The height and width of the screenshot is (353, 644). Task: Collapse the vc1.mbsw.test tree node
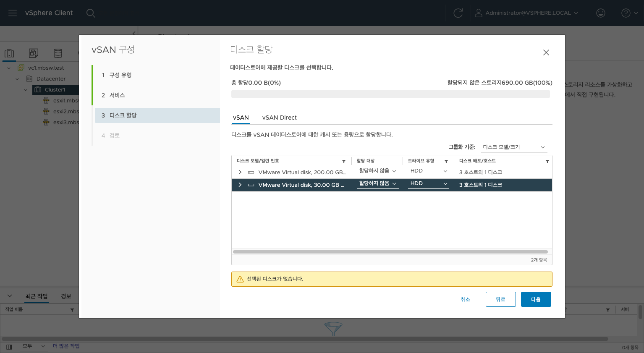[9, 68]
